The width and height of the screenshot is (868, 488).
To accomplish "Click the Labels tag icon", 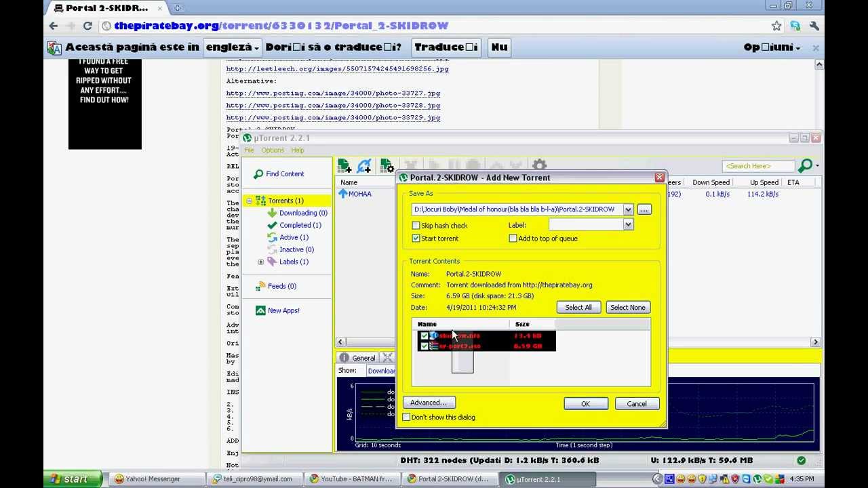I will click(272, 262).
